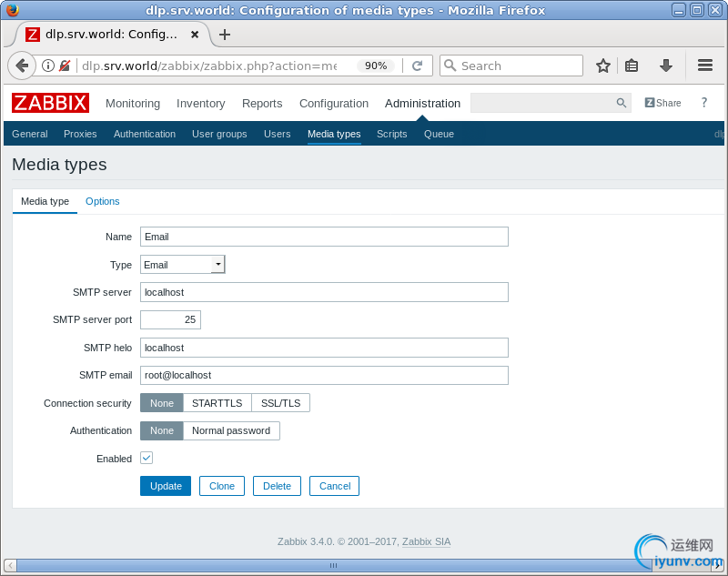Click Zabbix search magnifier icon

pyautogui.click(x=622, y=103)
